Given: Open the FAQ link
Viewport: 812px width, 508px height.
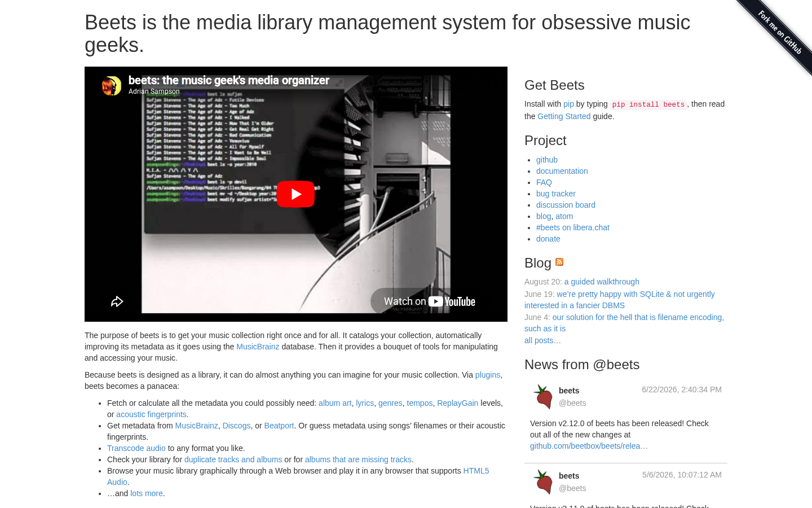Looking at the screenshot, I should [544, 182].
